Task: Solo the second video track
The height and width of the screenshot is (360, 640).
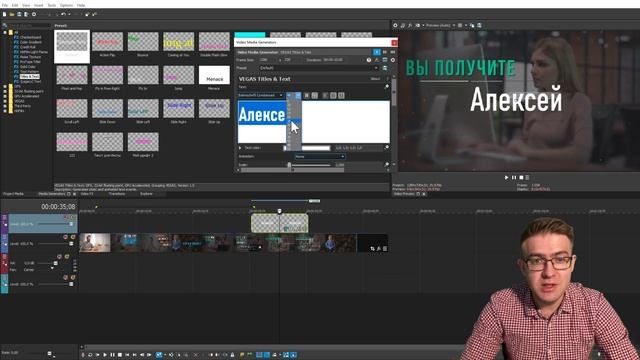Action: [73, 237]
